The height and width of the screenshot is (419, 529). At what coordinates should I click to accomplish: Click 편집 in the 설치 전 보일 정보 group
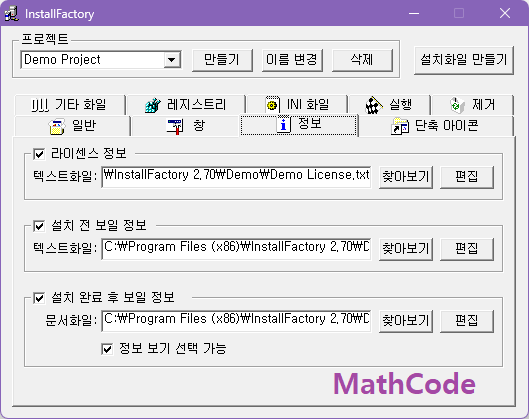[x=467, y=249]
